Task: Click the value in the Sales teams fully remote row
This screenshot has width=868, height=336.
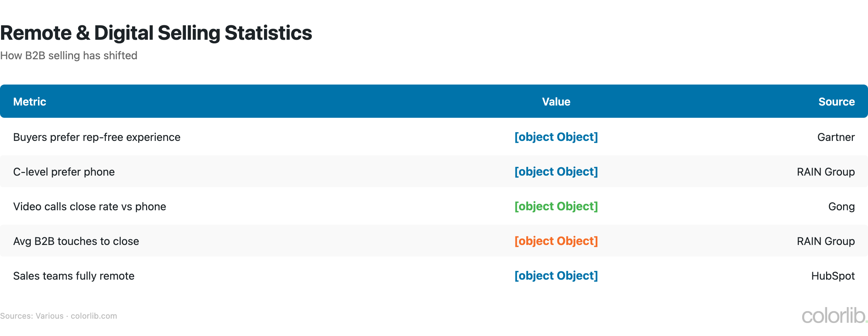Action: click(556, 276)
